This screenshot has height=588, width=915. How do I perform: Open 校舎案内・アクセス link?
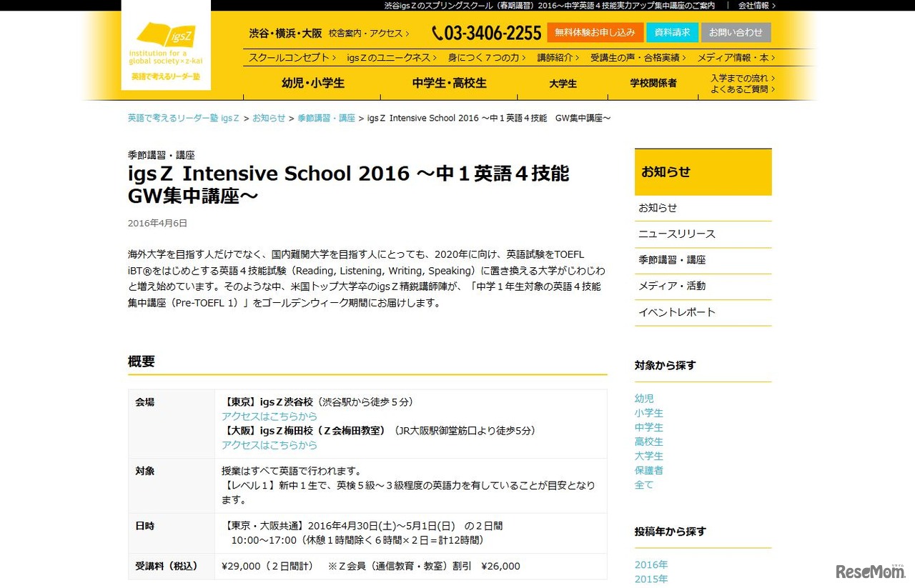click(369, 34)
